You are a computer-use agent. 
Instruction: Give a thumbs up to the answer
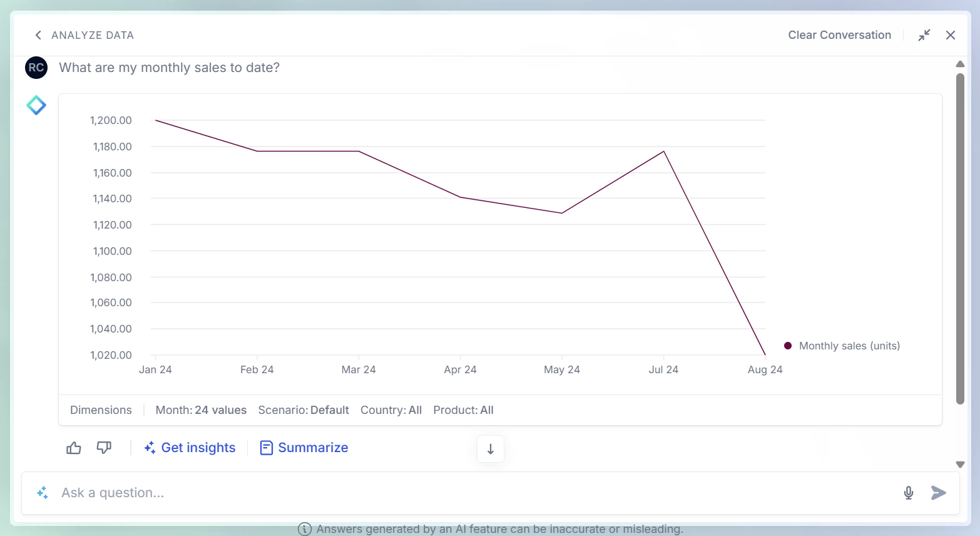pos(74,448)
